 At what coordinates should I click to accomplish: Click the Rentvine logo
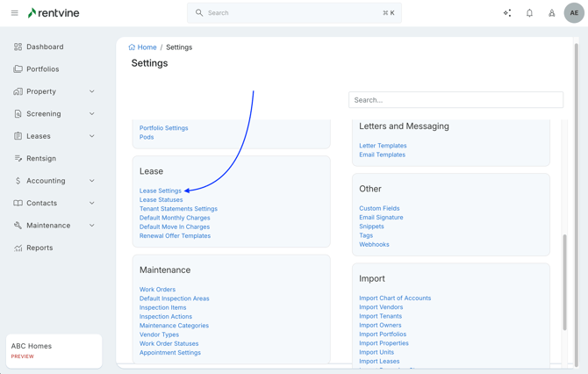click(54, 13)
